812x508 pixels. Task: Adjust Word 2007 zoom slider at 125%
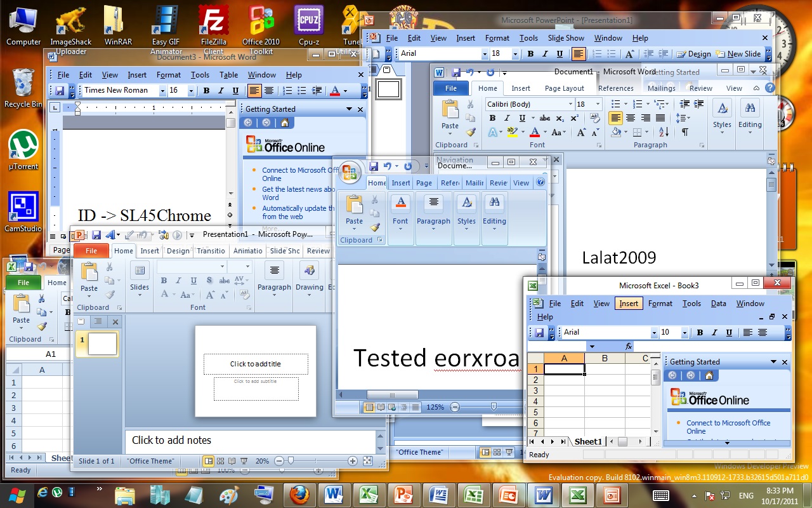[x=494, y=407]
